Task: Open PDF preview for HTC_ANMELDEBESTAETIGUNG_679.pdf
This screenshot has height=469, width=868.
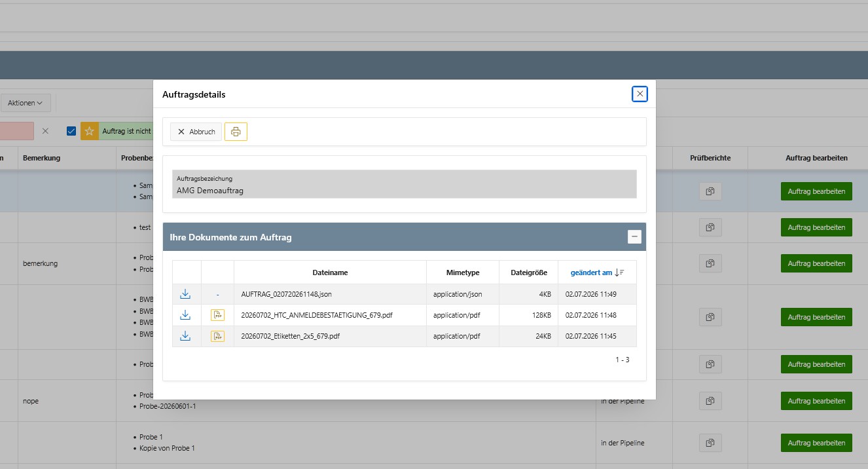Action: click(217, 315)
